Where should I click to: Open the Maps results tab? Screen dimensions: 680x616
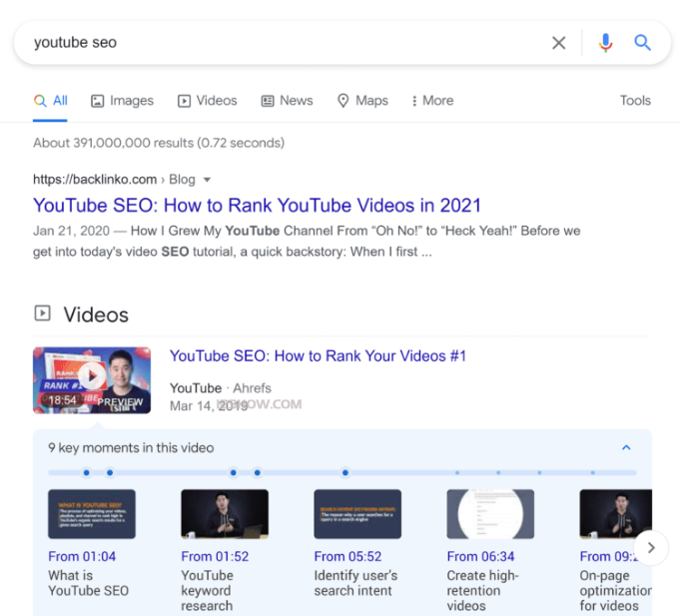pos(362,101)
